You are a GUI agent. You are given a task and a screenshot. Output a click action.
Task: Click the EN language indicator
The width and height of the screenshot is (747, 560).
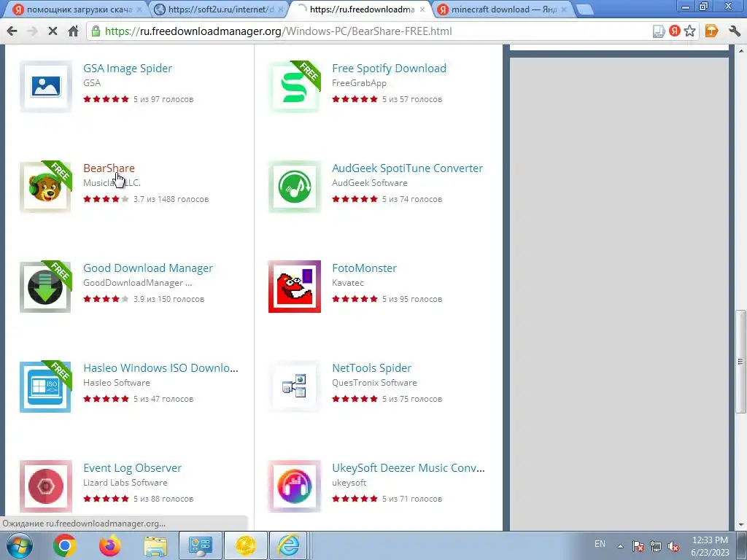point(600,544)
